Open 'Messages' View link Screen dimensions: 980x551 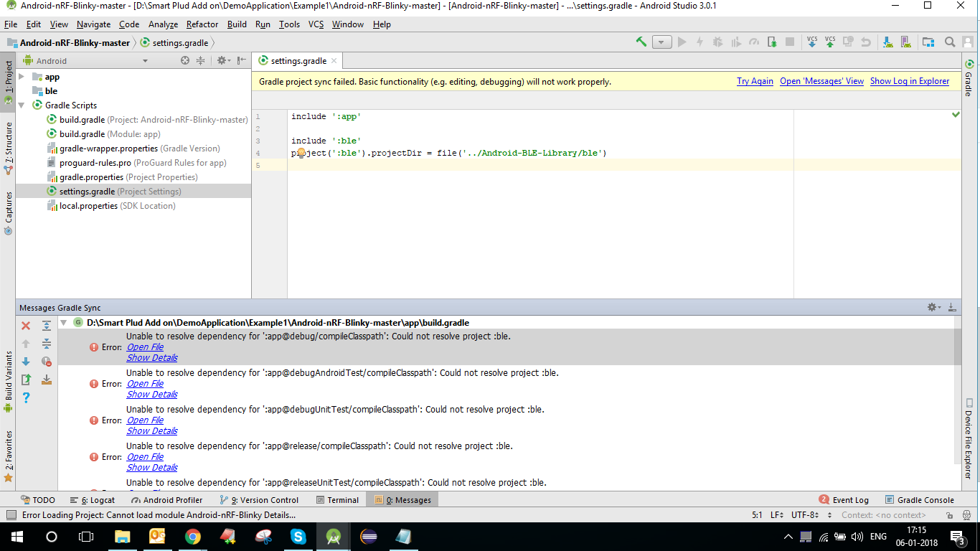(x=821, y=81)
